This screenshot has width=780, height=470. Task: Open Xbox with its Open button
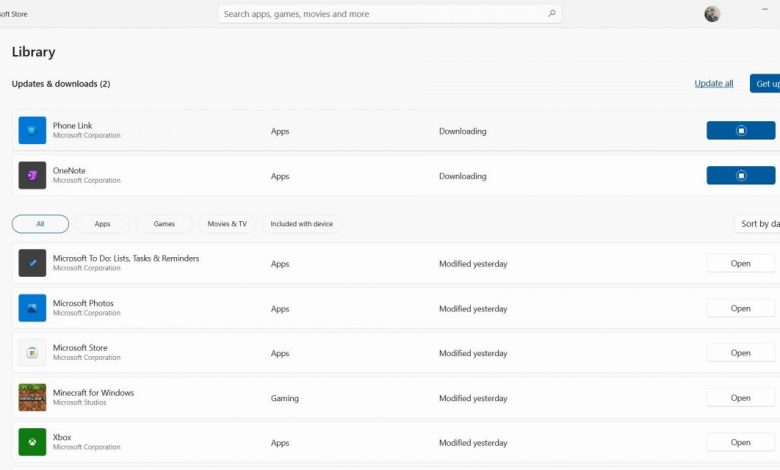click(x=741, y=442)
